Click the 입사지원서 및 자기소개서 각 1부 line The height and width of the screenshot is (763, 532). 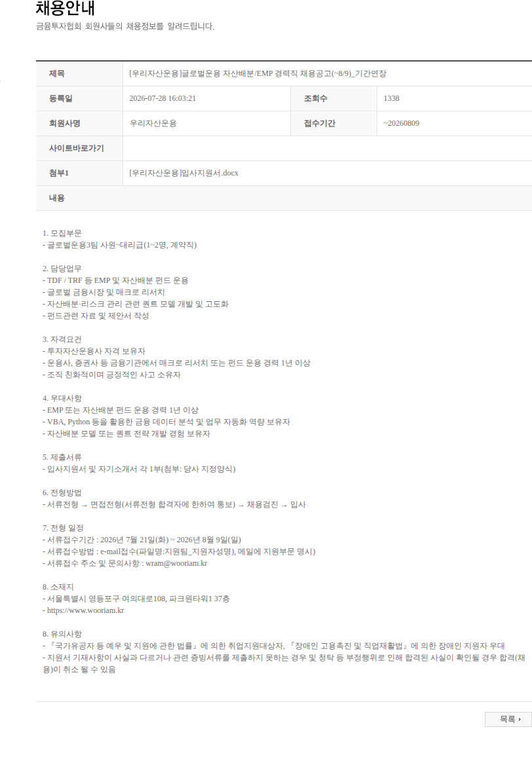click(x=139, y=470)
